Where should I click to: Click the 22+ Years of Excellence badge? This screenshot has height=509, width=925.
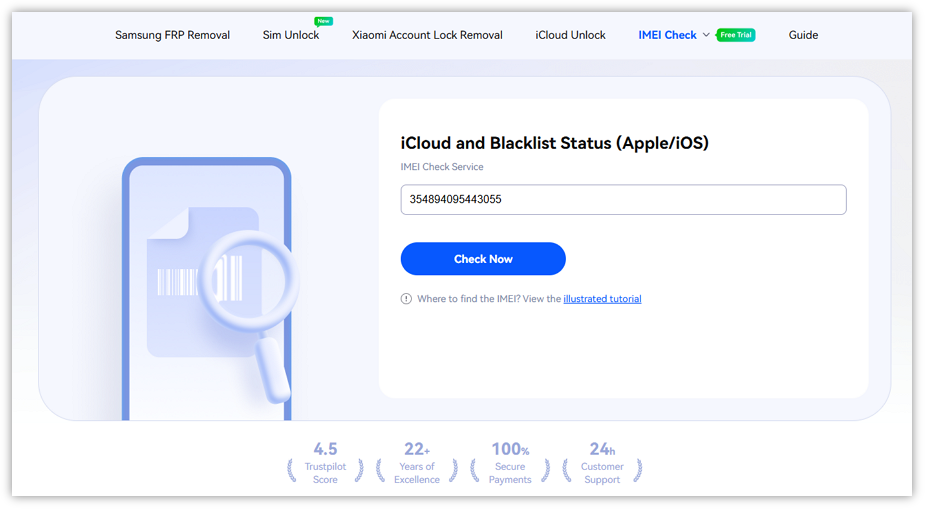417,464
